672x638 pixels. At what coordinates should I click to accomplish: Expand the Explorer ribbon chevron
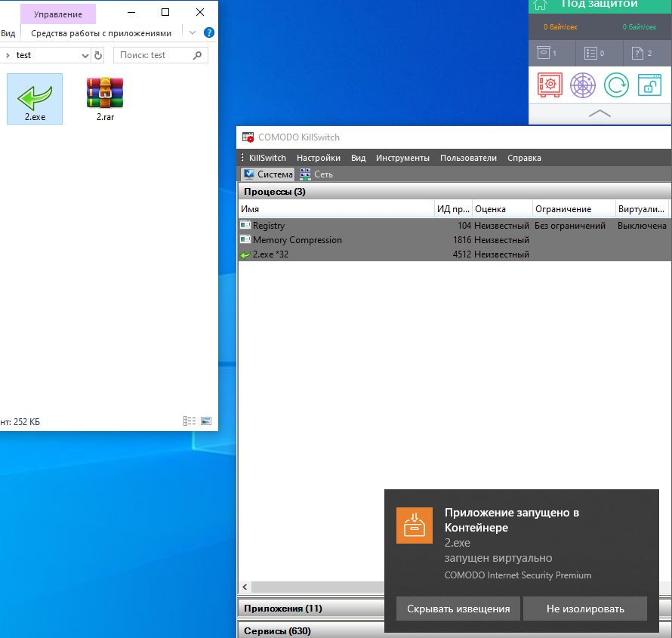click(193, 32)
